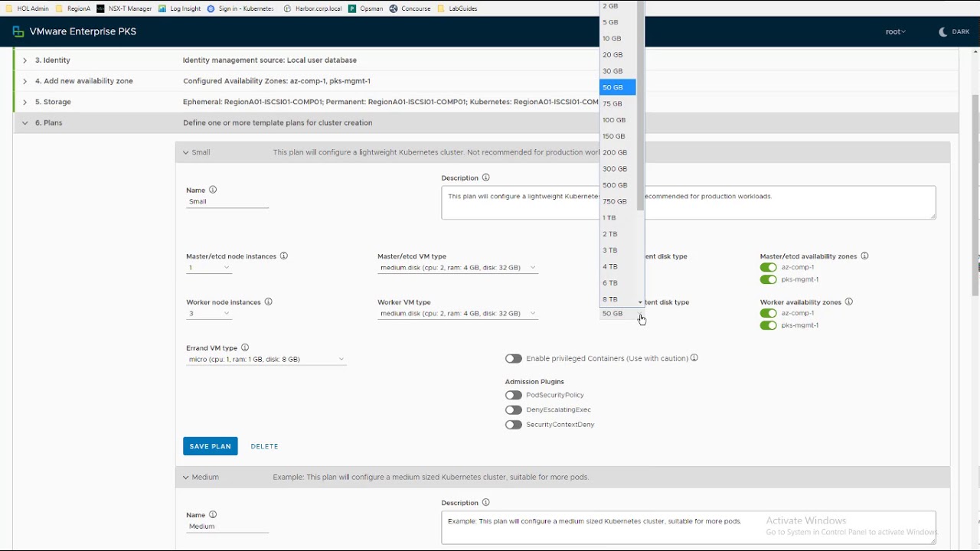
Task: Select 2 GB in disk size list
Action: click(x=618, y=6)
